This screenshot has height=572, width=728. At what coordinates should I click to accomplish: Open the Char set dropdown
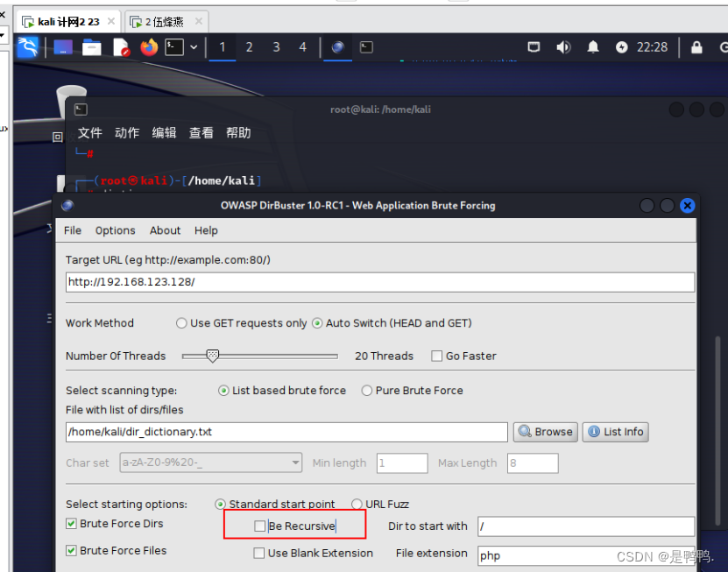[211, 463]
